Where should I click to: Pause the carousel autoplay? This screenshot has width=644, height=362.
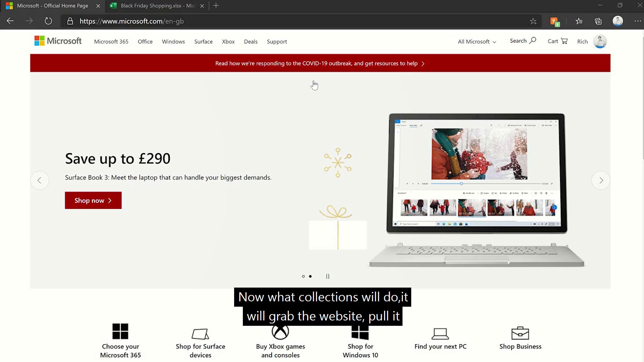point(328,276)
